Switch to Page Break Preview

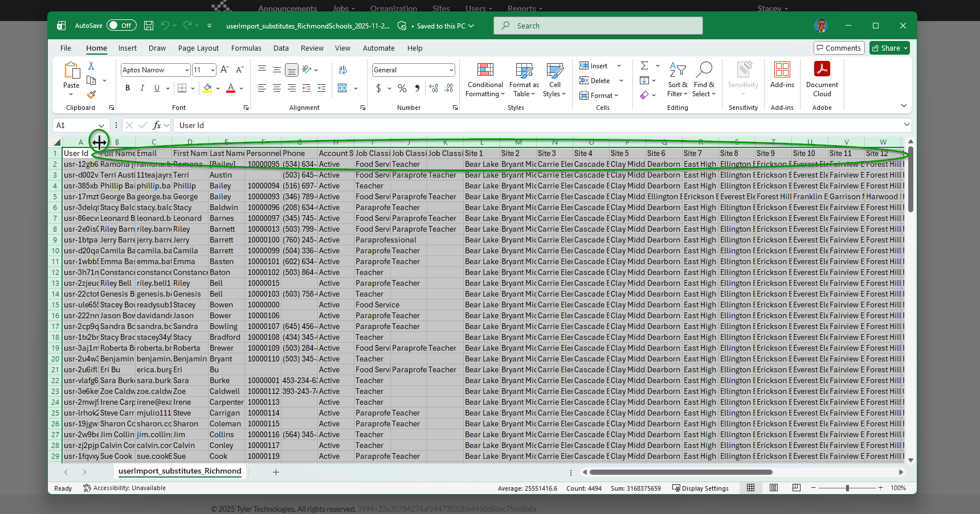[x=797, y=488]
